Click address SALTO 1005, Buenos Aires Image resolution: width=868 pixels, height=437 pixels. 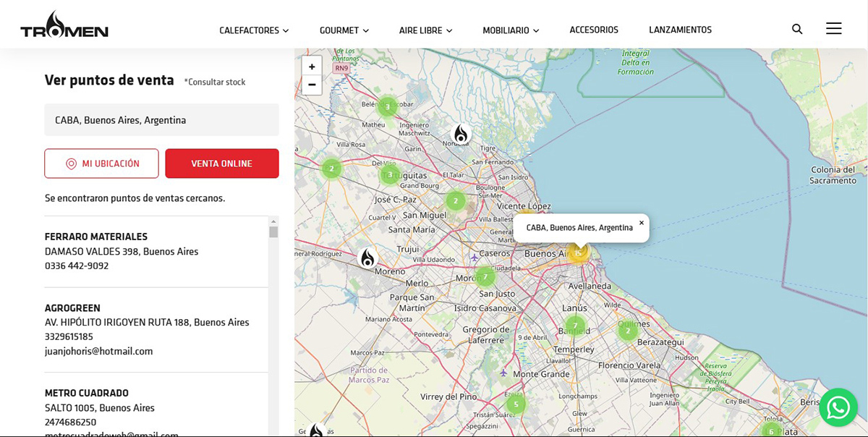click(100, 408)
